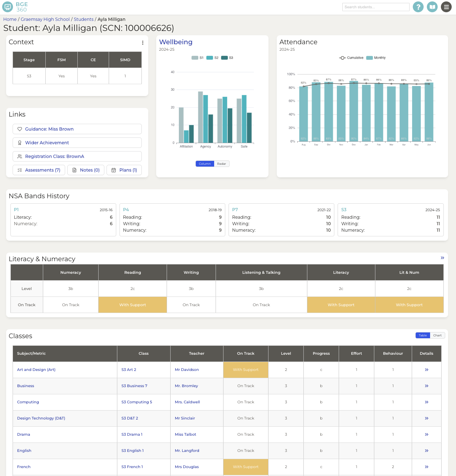456x476 pixels.
Task: Click the calendar icon on Plans button
Action: click(113, 170)
